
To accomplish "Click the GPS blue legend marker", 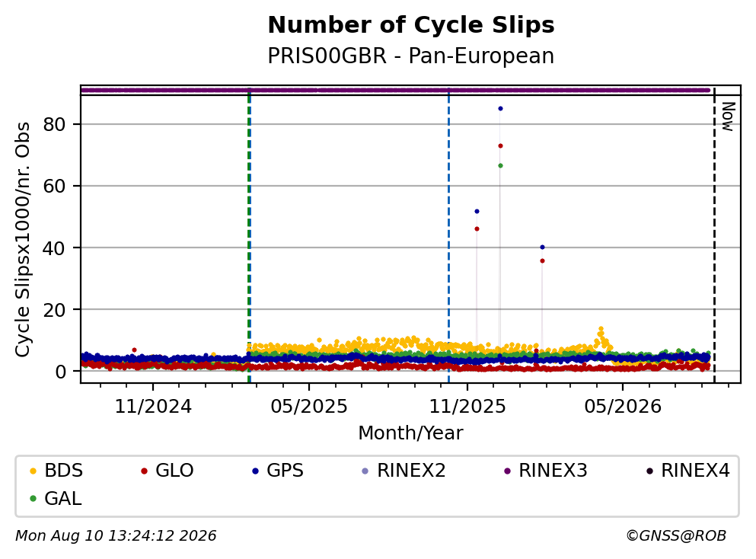I will pos(256,471).
